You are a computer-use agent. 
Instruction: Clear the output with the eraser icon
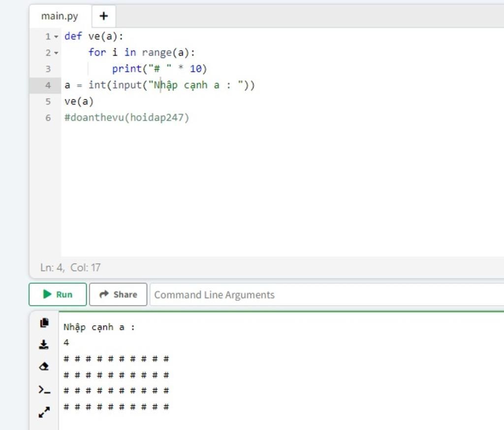(44, 367)
